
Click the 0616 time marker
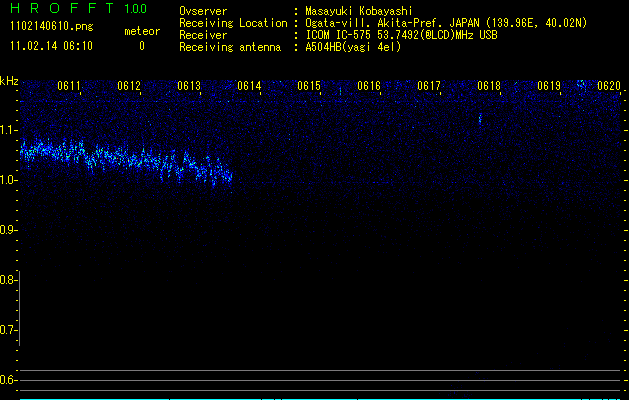[369, 86]
